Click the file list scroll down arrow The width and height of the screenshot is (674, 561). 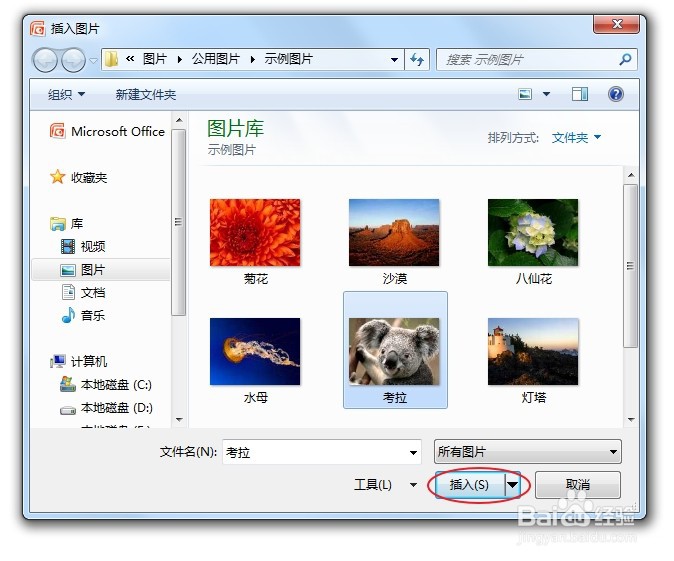(x=631, y=419)
